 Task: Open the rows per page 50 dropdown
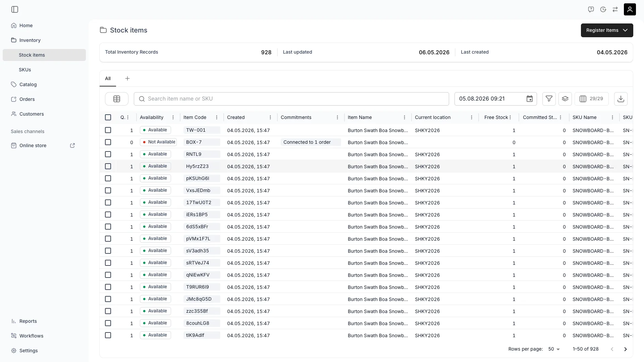554,349
